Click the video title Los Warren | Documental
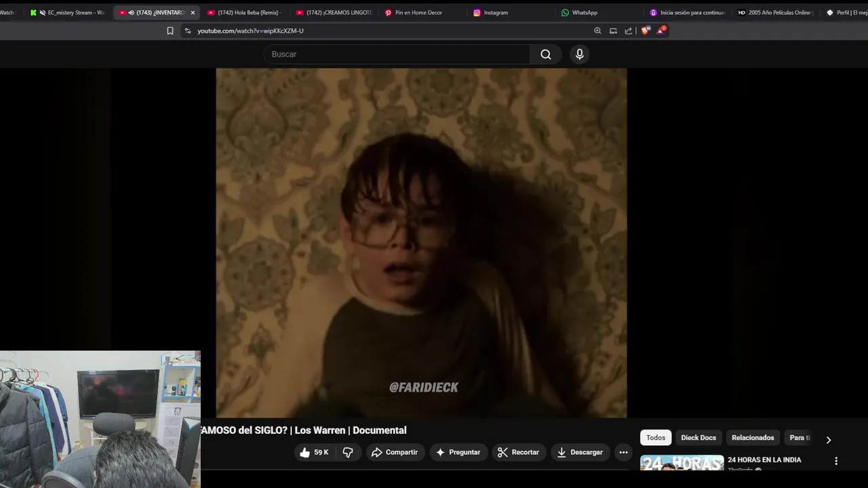The width and height of the screenshot is (868, 488). [x=304, y=430]
